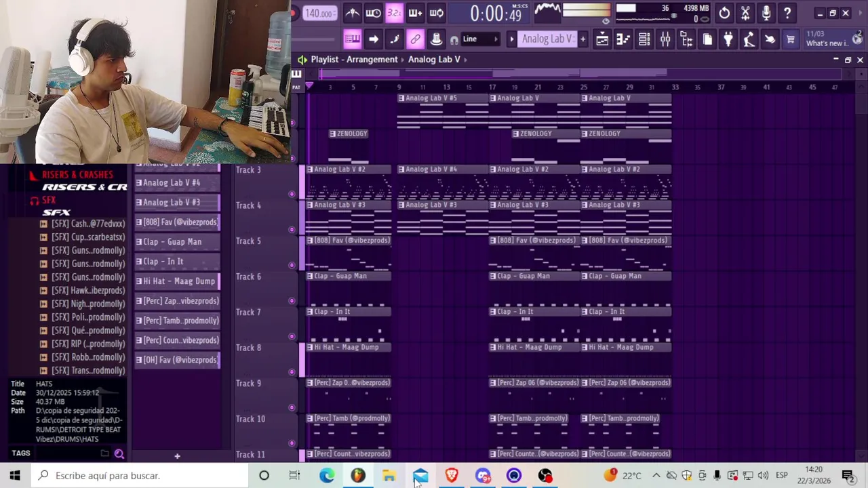Expand the RISERS & CRASHES folder

(x=77, y=175)
